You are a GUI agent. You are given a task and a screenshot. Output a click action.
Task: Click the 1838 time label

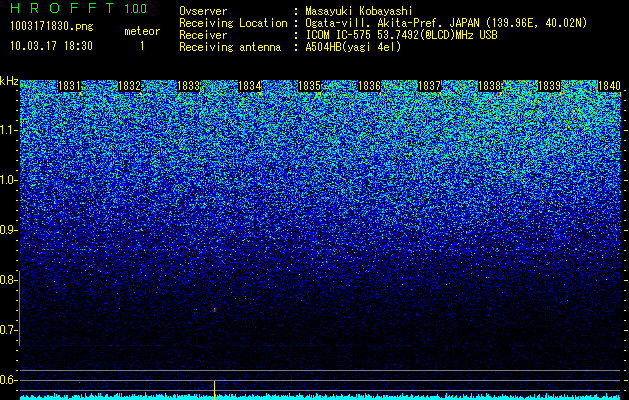(x=490, y=86)
